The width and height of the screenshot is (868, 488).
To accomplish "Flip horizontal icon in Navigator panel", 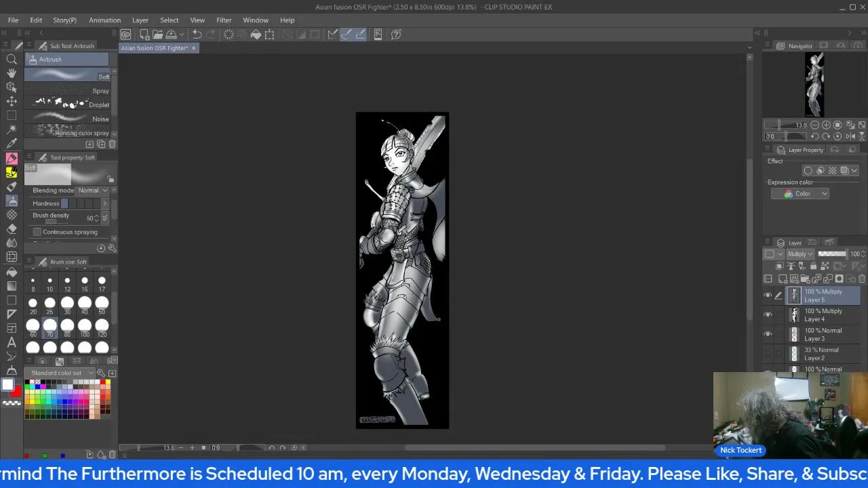I will (849, 136).
